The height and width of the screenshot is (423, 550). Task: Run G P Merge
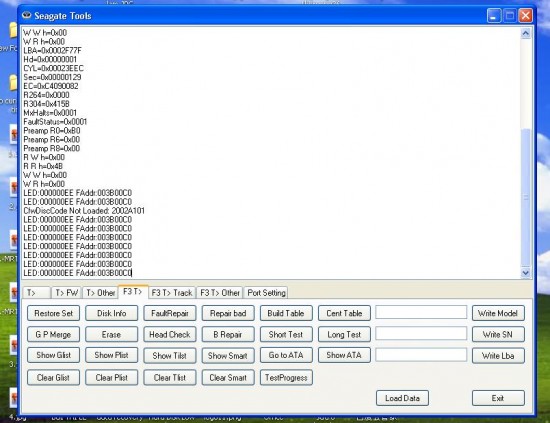(53, 335)
